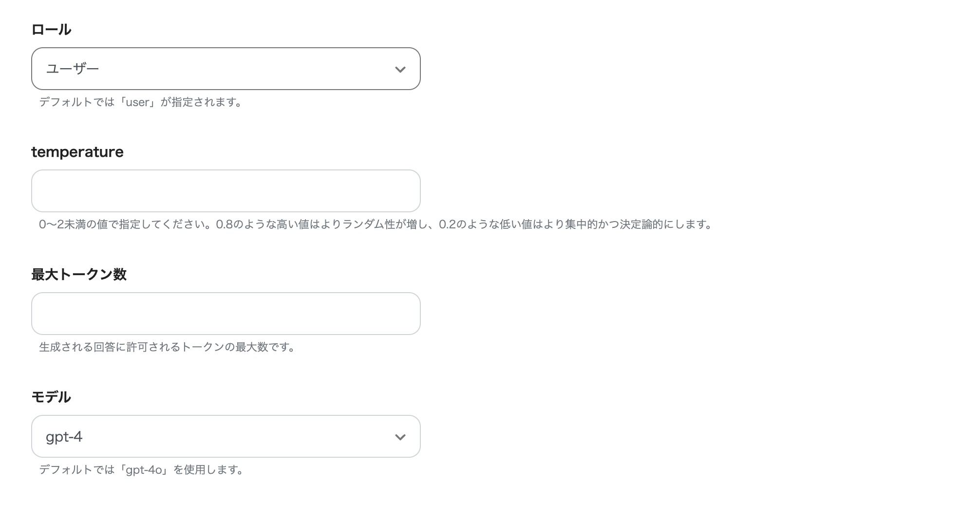Click the max tokens description text
This screenshot has width=980, height=522.
[x=167, y=348]
